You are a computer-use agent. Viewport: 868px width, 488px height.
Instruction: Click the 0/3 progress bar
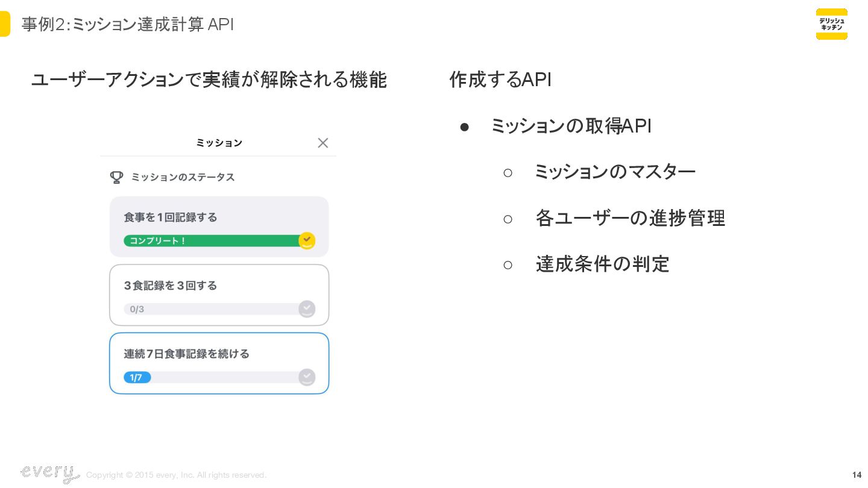click(x=212, y=309)
